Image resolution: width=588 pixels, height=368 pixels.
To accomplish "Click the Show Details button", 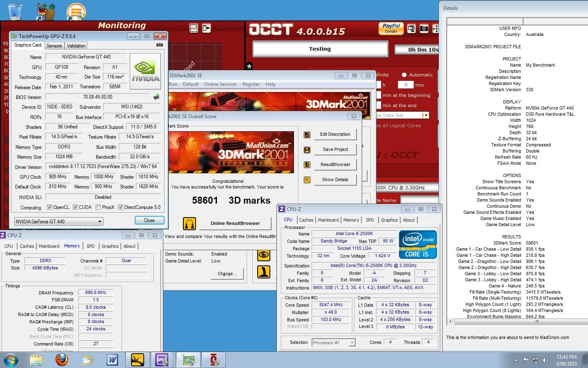I will (335, 180).
